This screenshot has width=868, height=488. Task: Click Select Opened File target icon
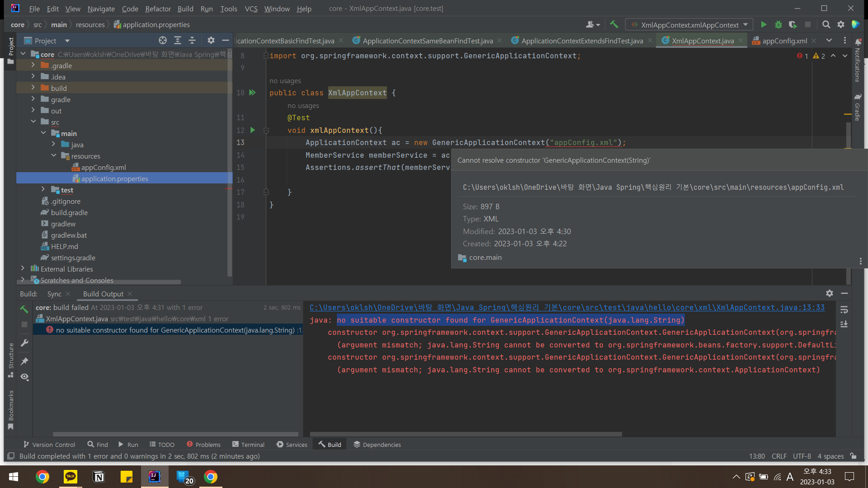(163, 41)
